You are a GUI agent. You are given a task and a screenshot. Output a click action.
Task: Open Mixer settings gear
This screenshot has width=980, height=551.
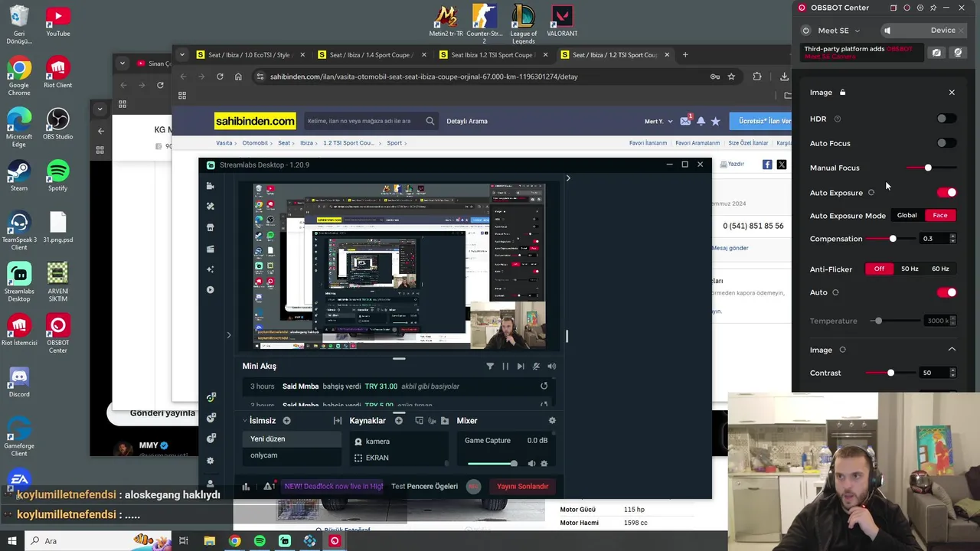[x=552, y=421]
